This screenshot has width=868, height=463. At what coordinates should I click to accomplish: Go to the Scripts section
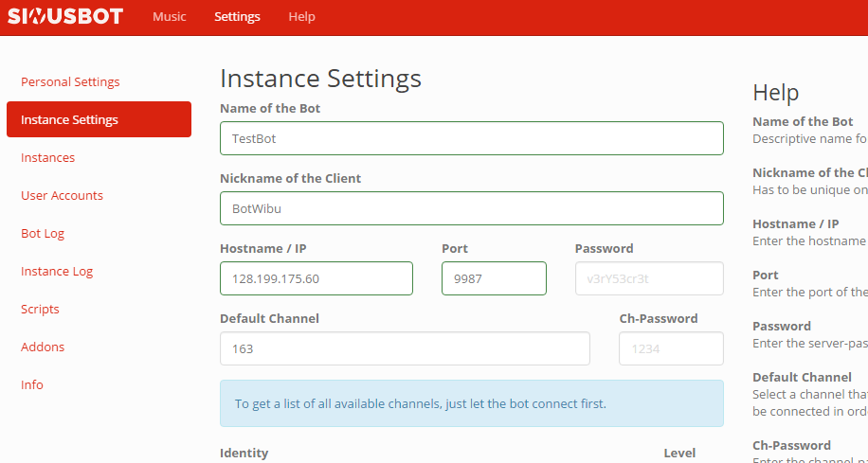tap(40, 310)
